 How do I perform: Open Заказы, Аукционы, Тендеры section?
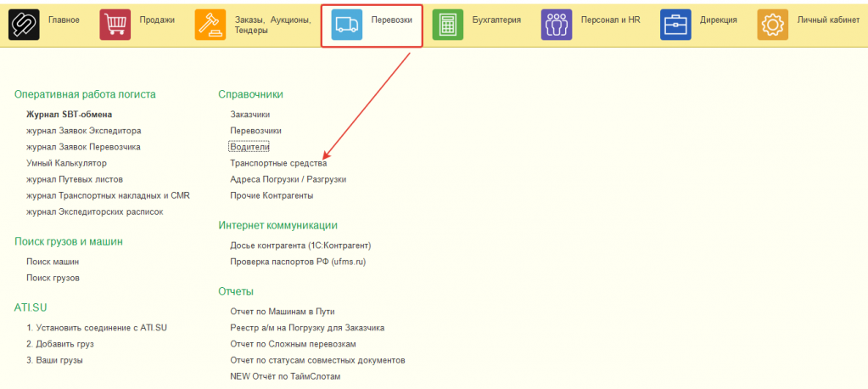[273, 25]
